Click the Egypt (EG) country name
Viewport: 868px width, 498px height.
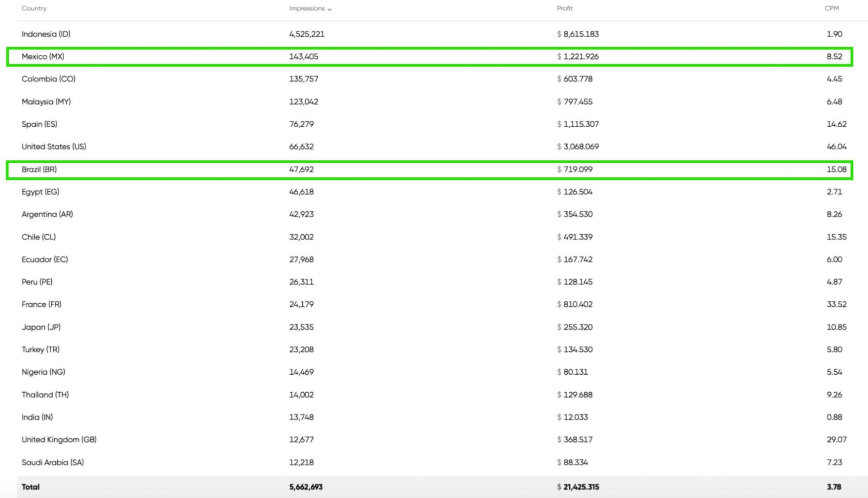(40, 191)
